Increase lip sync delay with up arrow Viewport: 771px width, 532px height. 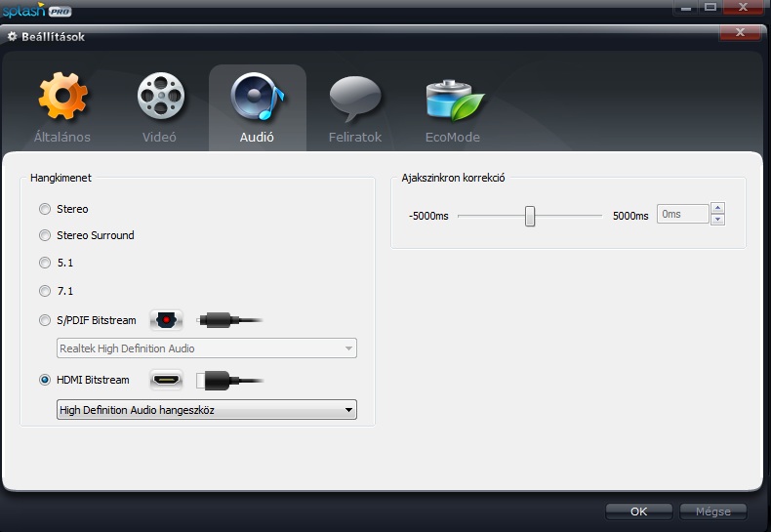point(718,208)
